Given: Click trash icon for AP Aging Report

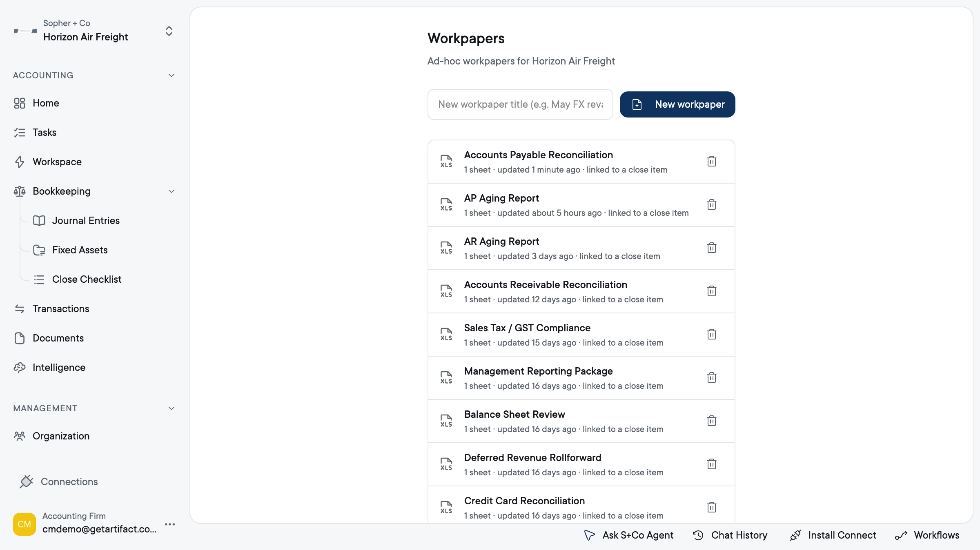Looking at the screenshot, I should 711,204.
